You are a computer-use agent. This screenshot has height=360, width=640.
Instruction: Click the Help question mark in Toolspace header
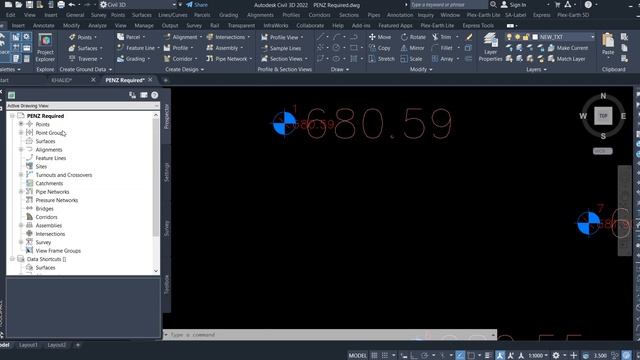pos(155,95)
